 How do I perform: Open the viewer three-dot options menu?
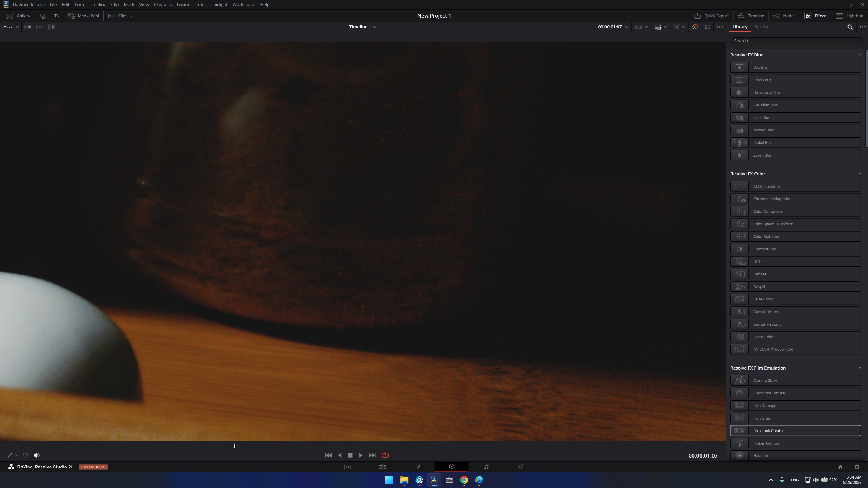720,27
